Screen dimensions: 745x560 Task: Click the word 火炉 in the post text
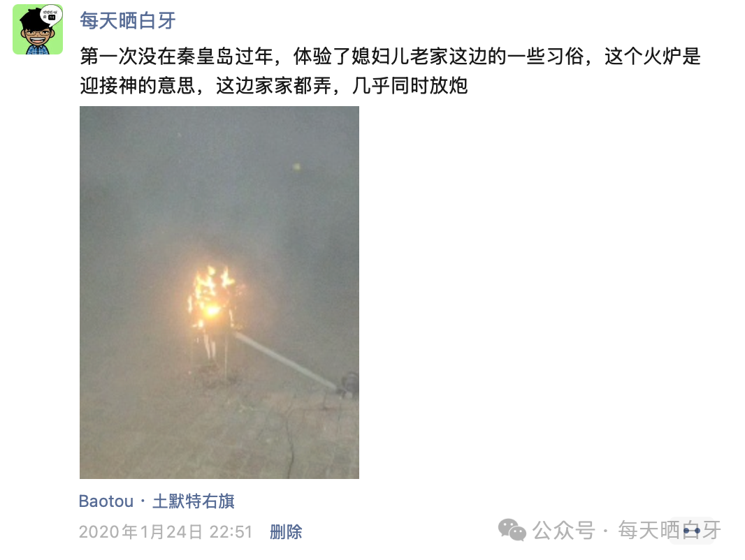(x=662, y=57)
